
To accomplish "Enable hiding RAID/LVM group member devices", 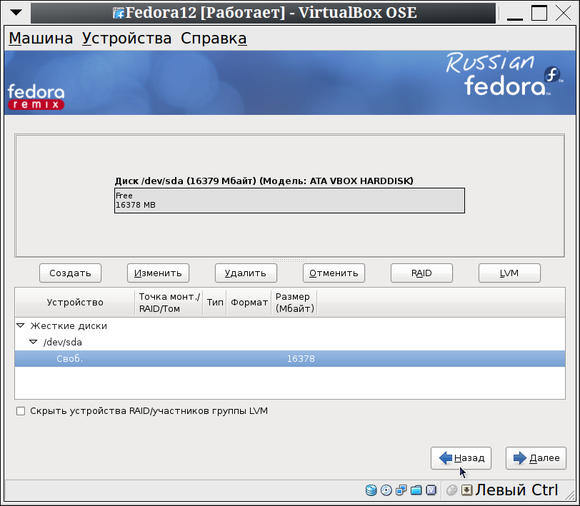I will [21, 411].
